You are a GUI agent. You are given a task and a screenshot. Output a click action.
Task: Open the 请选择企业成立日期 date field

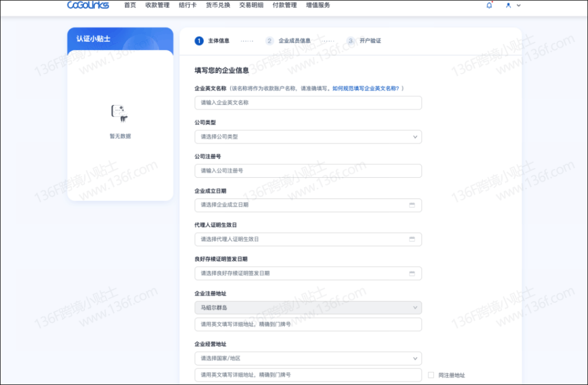(x=308, y=205)
